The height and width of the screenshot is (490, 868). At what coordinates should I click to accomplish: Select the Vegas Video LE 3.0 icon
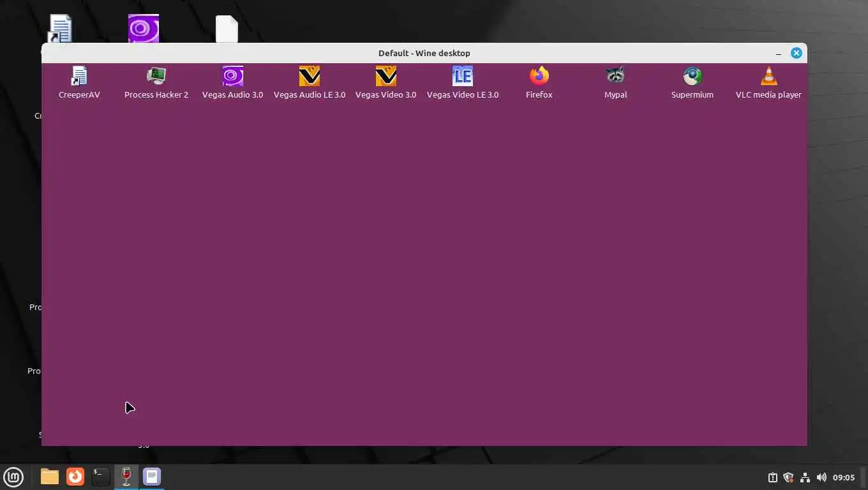[x=463, y=83]
